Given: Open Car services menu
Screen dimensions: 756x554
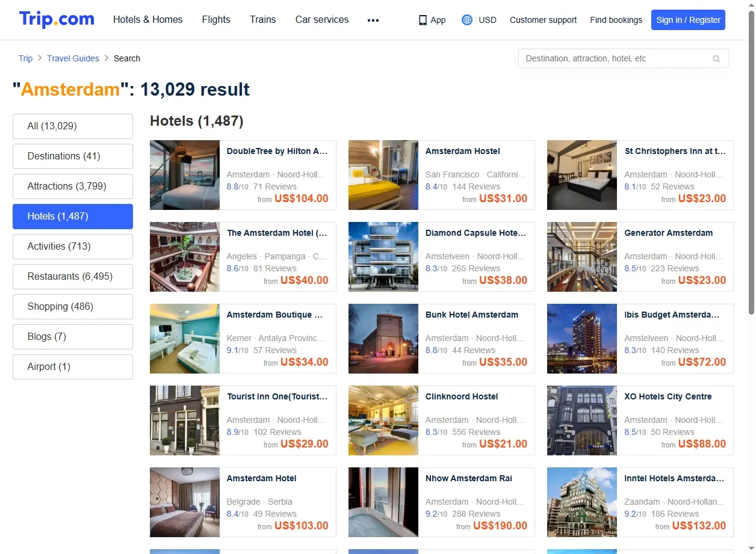Looking at the screenshot, I should (x=322, y=19).
